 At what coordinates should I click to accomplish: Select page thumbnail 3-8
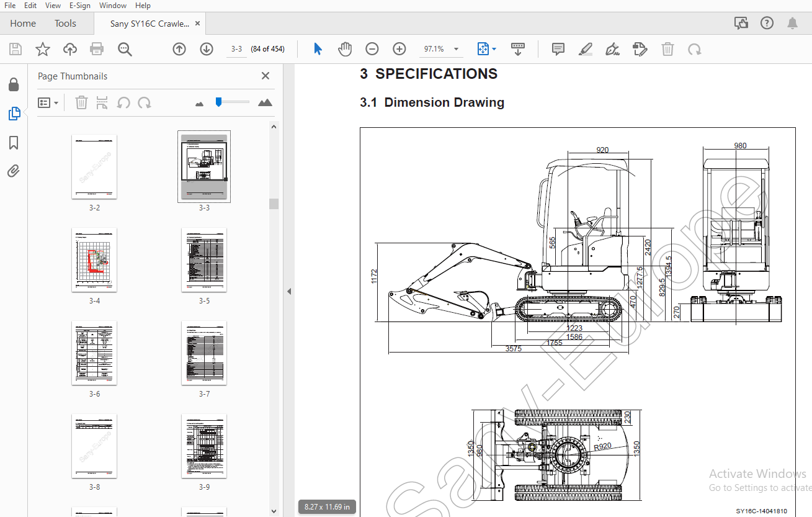pyautogui.click(x=94, y=446)
